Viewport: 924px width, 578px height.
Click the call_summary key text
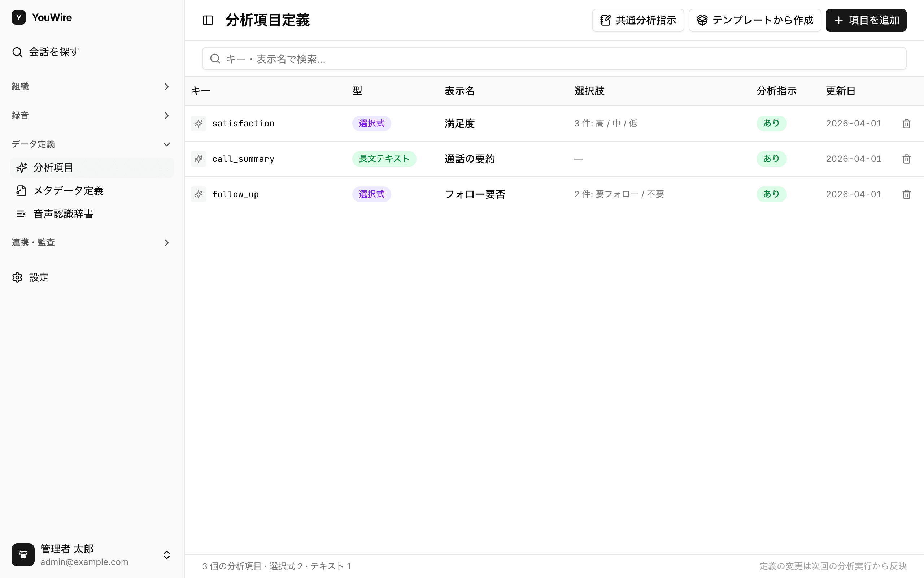pyautogui.click(x=243, y=159)
